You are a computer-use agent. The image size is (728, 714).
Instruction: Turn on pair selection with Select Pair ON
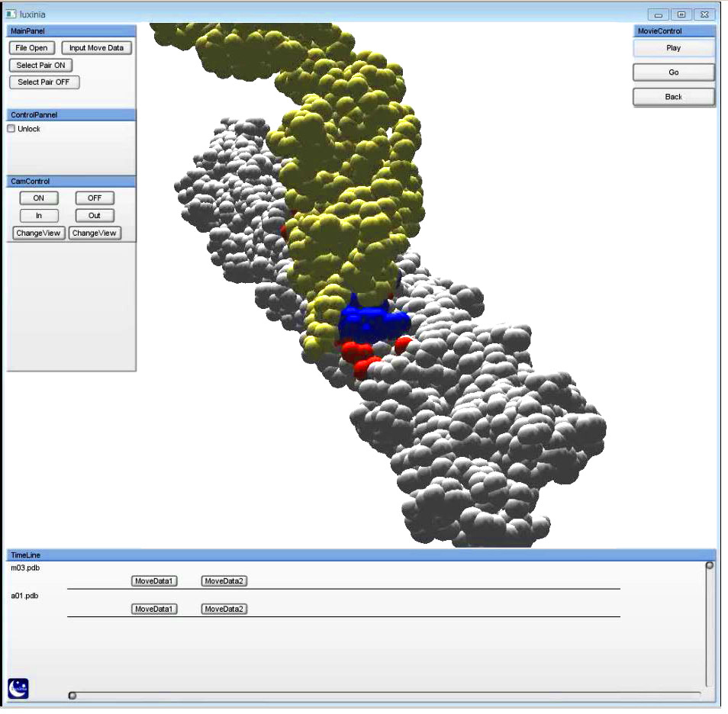tap(41, 66)
